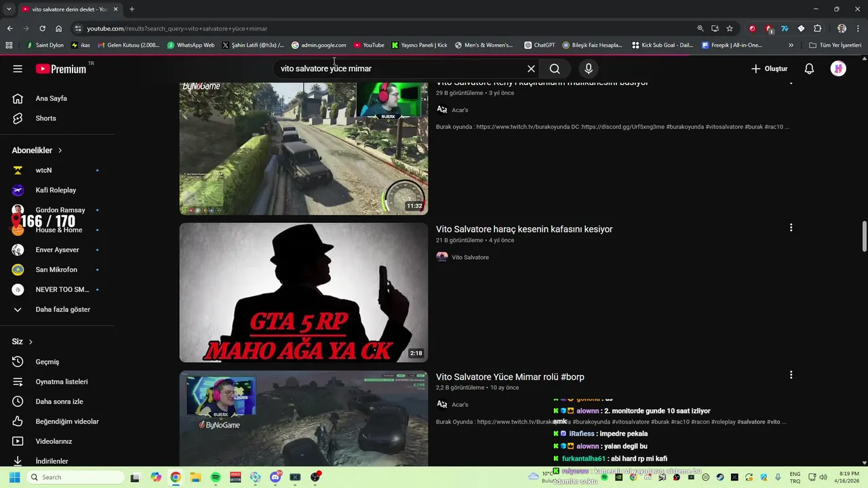The width and height of the screenshot is (868, 488).
Task: Open new tab with plus button
Action: (x=132, y=9)
